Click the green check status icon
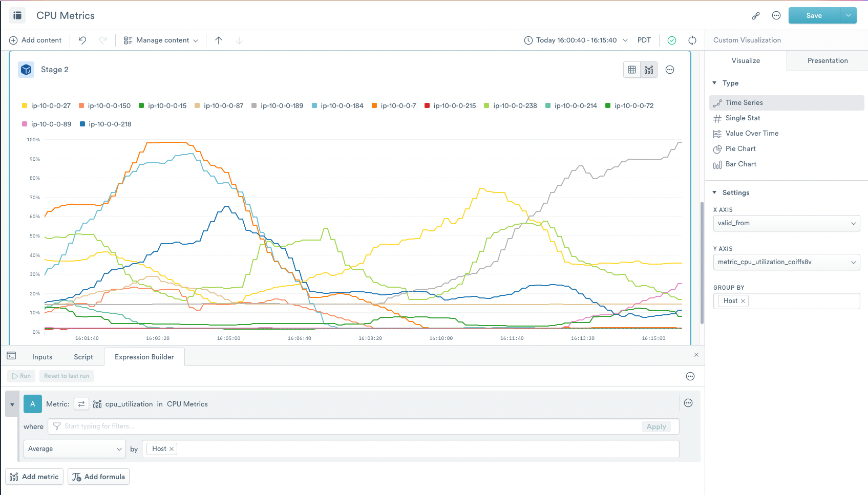This screenshot has width=868, height=495. pyautogui.click(x=672, y=40)
